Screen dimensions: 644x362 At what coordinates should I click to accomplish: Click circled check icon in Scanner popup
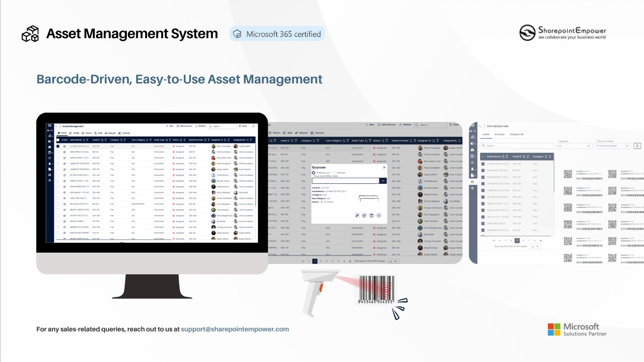click(379, 215)
